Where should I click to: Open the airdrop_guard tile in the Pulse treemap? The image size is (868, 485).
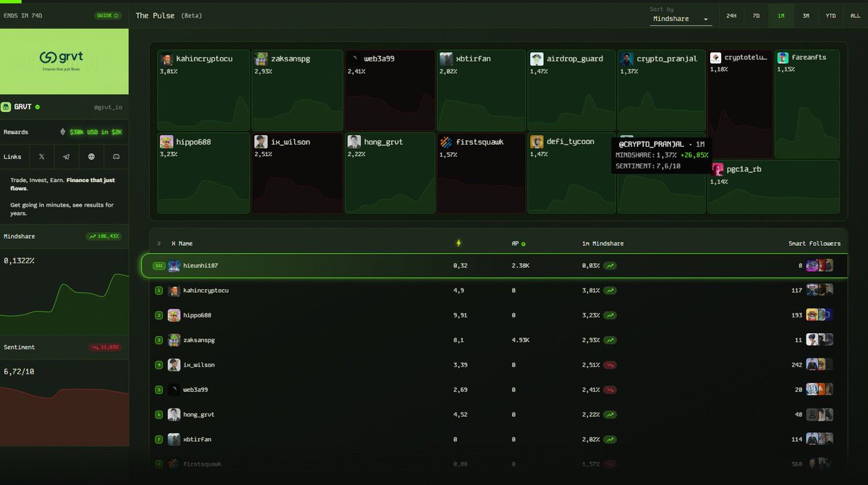coord(571,90)
